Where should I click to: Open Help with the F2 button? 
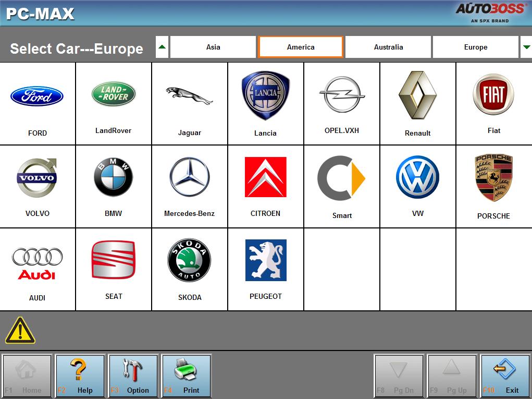point(80,376)
